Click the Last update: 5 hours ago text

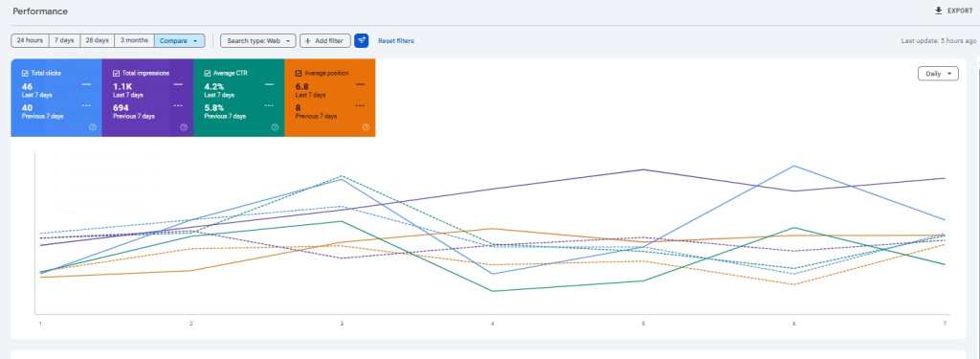click(x=938, y=40)
